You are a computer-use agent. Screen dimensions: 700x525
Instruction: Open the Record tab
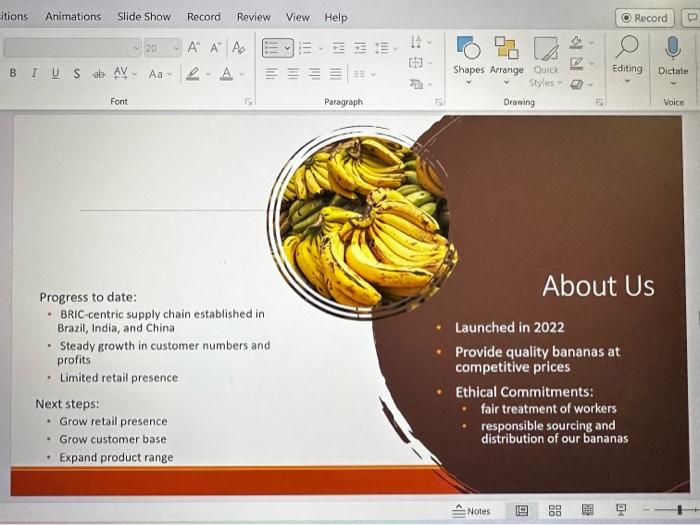204,17
